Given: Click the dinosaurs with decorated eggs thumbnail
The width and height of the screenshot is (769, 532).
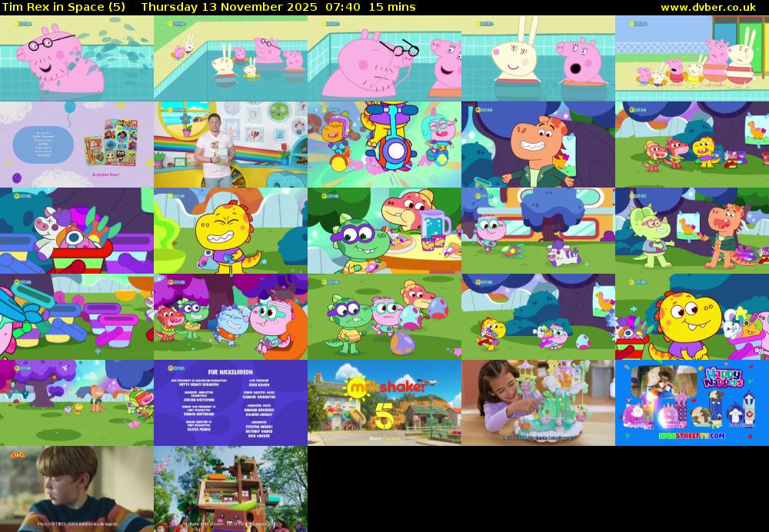Looking at the screenshot, I should tap(384, 317).
